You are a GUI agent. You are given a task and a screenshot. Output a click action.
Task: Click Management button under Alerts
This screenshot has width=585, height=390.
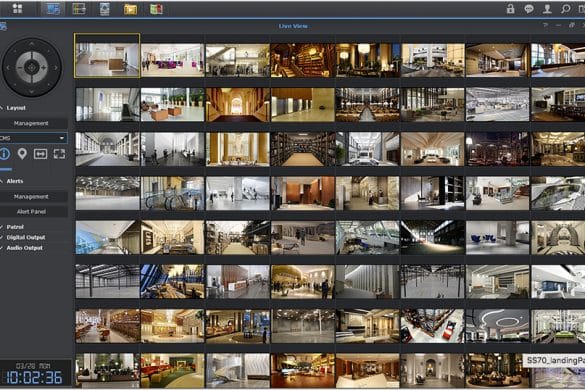(x=34, y=197)
